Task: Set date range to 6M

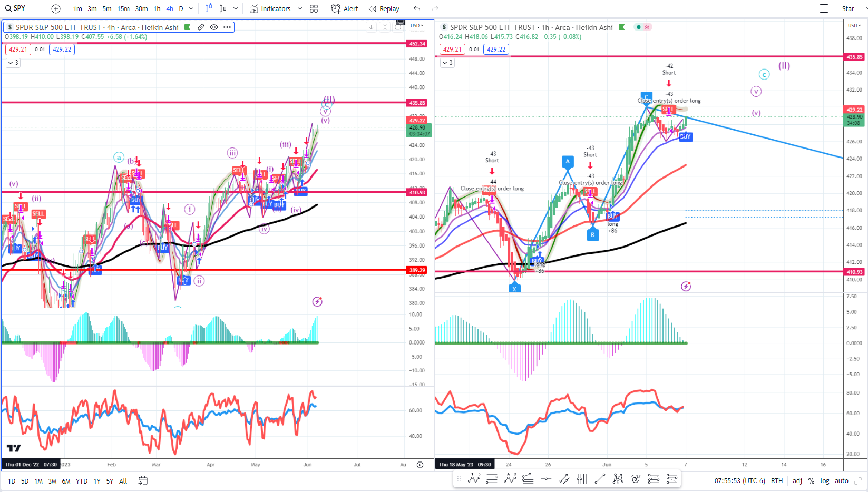Action: point(66,481)
